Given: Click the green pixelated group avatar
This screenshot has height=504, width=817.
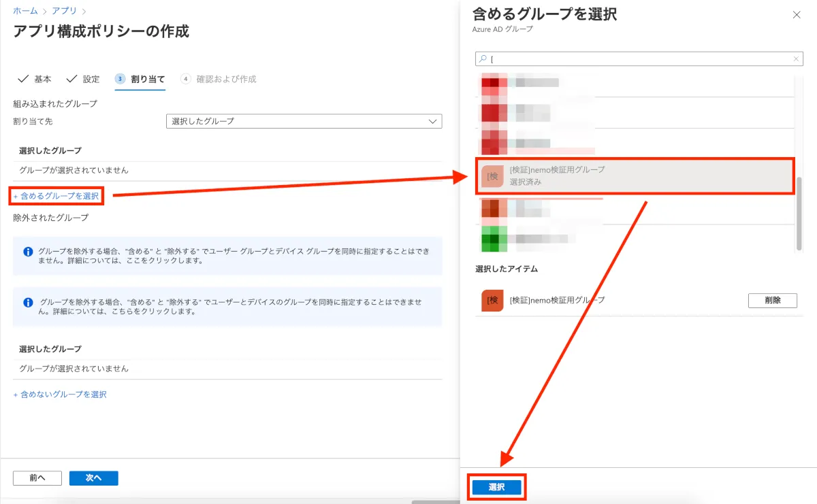Looking at the screenshot, I should click(492, 239).
